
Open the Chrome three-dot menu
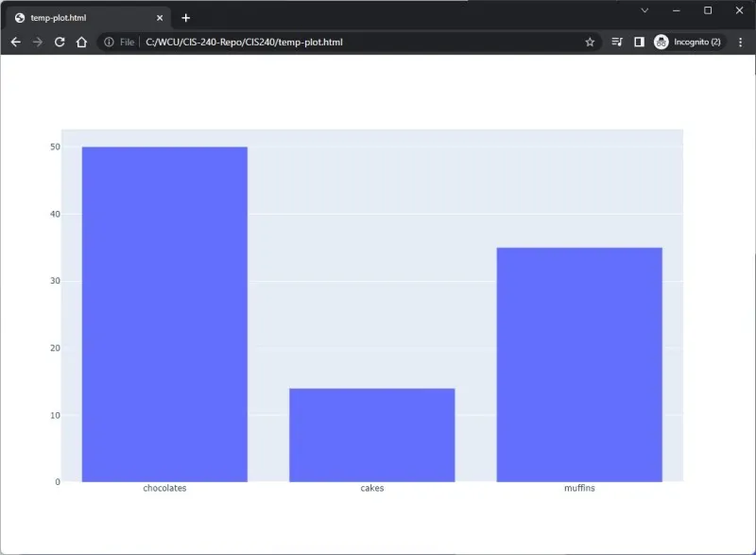[x=740, y=42]
